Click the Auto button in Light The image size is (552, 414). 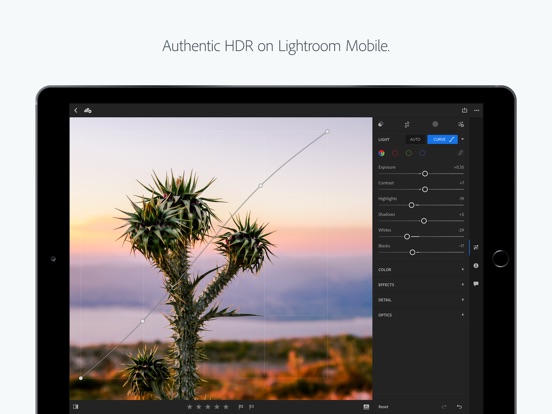click(x=415, y=139)
